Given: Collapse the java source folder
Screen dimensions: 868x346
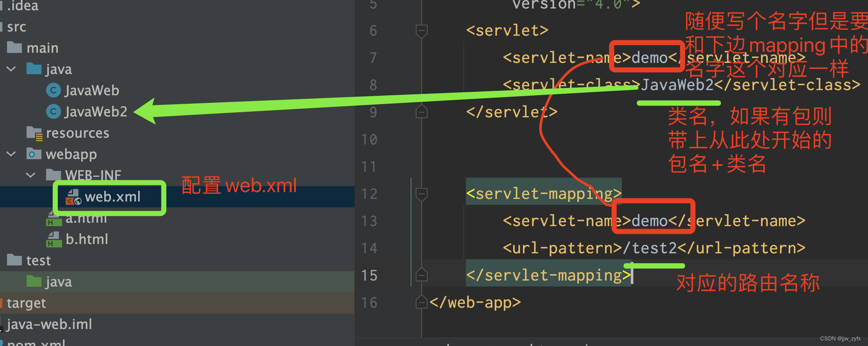Looking at the screenshot, I should click(11, 69).
